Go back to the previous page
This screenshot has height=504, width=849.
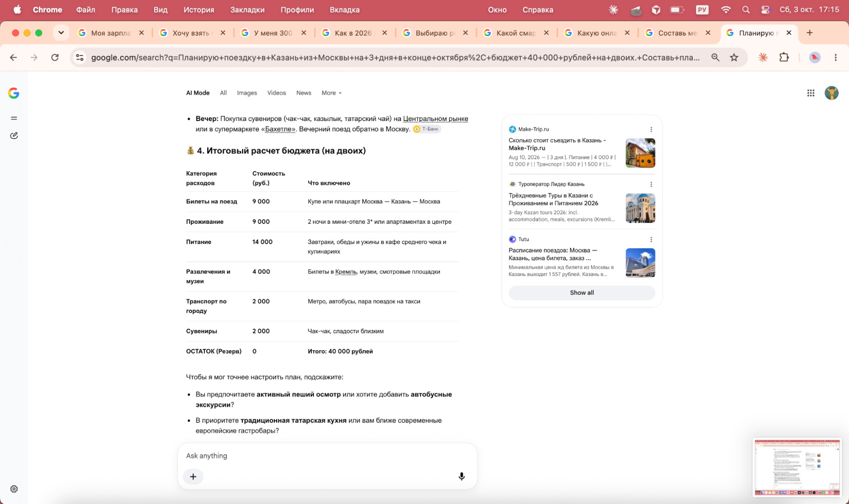click(x=14, y=57)
